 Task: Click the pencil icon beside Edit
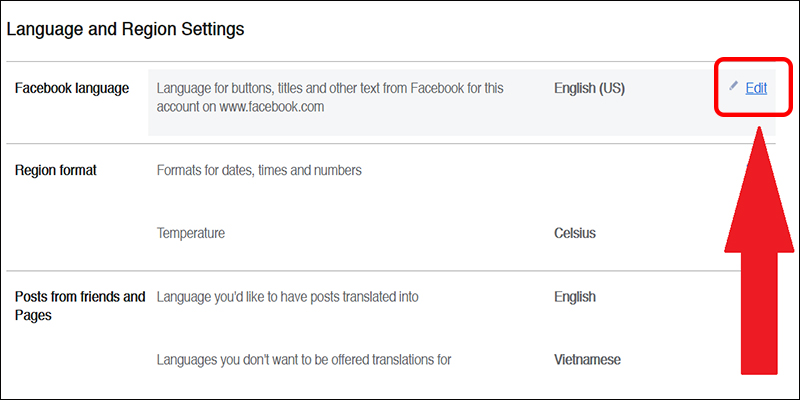pos(734,87)
